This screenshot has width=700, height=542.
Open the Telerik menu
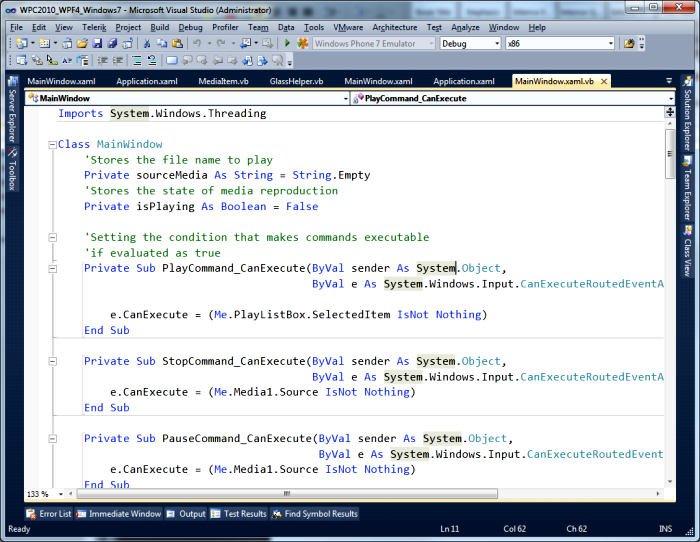[x=96, y=27]
